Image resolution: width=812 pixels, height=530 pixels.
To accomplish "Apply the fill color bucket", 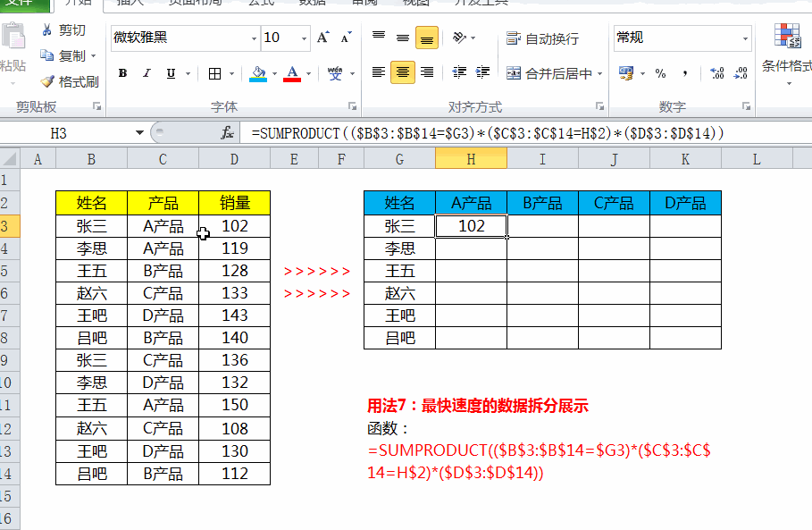I will [258, 73].
